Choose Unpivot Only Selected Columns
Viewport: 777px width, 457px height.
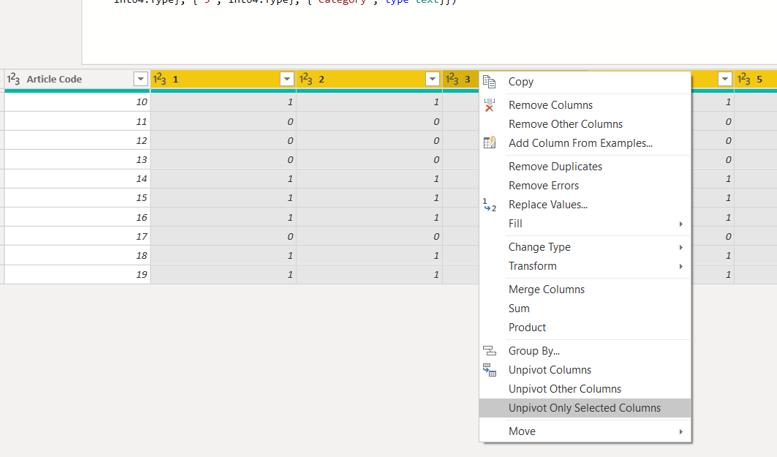tap(585, 408)
